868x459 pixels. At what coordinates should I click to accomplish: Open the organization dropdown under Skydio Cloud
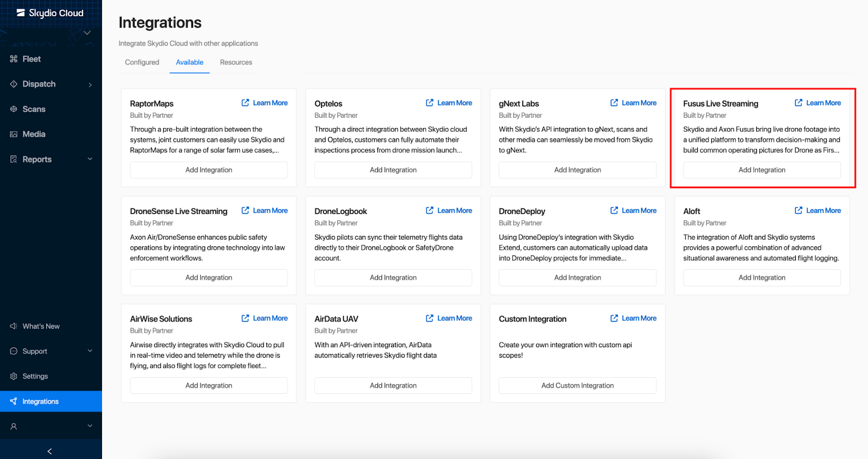pyautogui.click(x=87, y=33)
